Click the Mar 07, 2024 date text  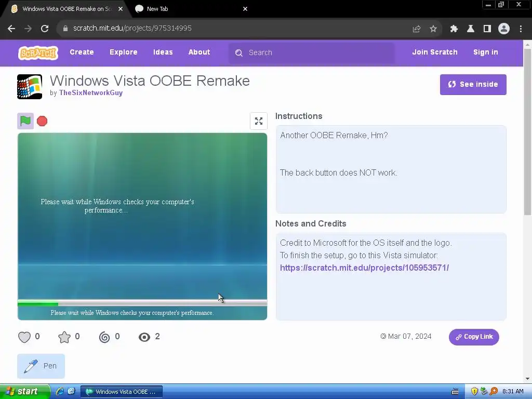[409, 337]
